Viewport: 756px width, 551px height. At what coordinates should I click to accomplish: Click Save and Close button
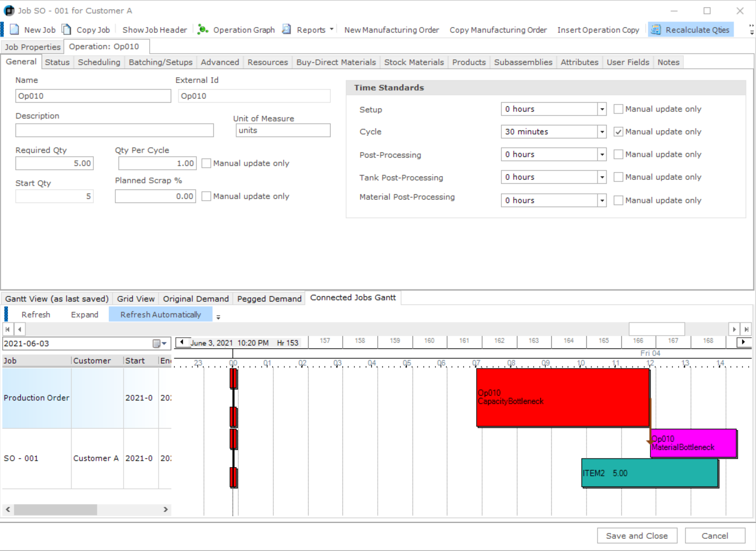coord(637,536)
